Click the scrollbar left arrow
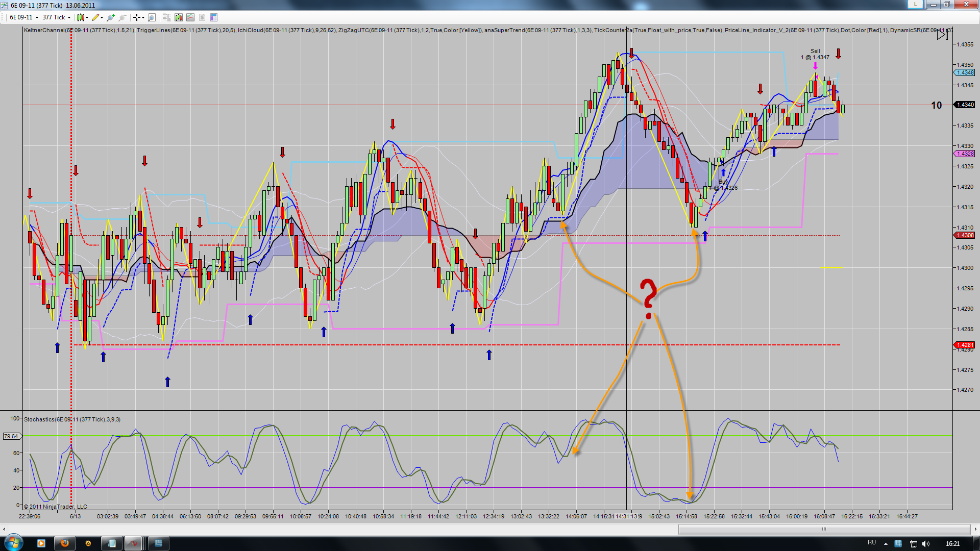The image size is (980, 551). point(4,529)
